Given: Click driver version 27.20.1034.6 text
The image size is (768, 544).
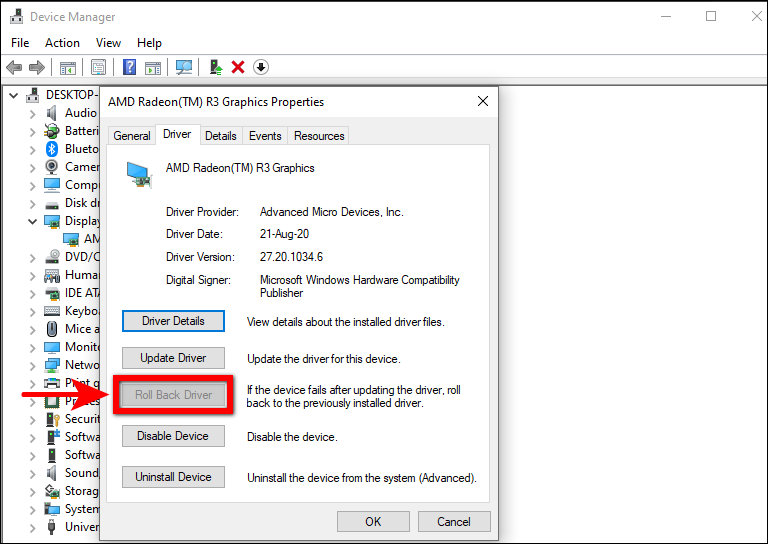Looking at the screenshot, I should (291, 257).
